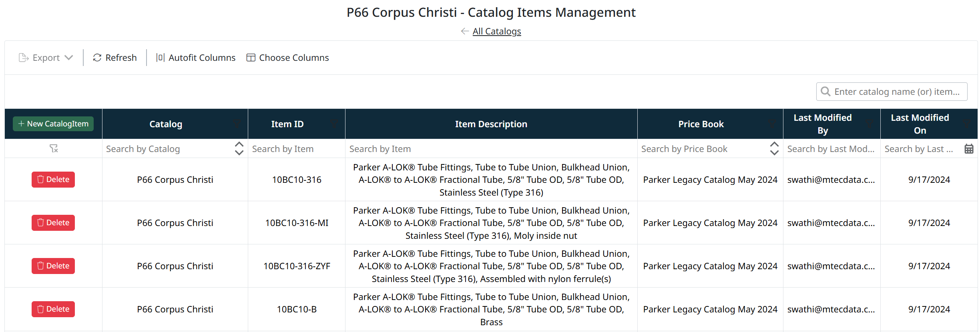Screen dimensions: 980x332
Task: Click the search magnifier icon
Action: tap(825, 92)
